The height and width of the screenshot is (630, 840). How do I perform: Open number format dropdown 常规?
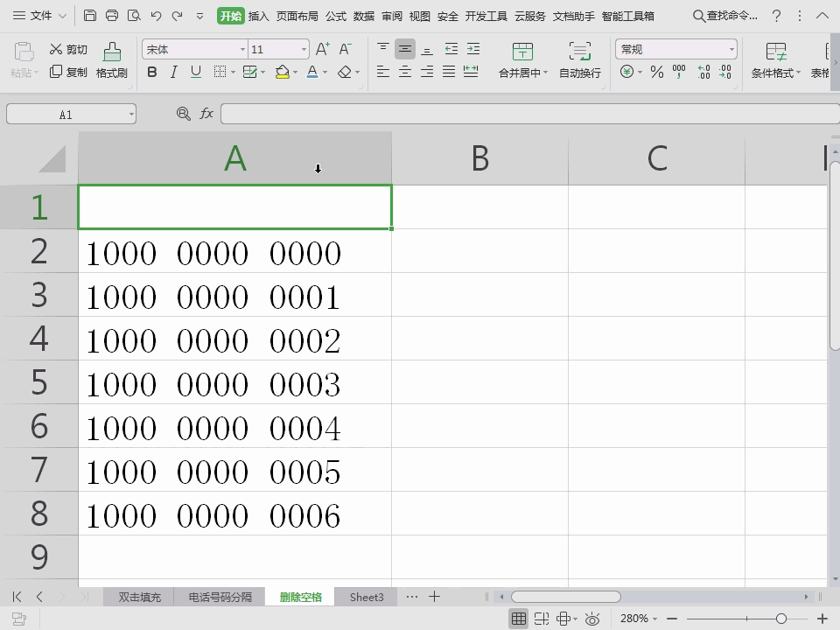point(731,50)
